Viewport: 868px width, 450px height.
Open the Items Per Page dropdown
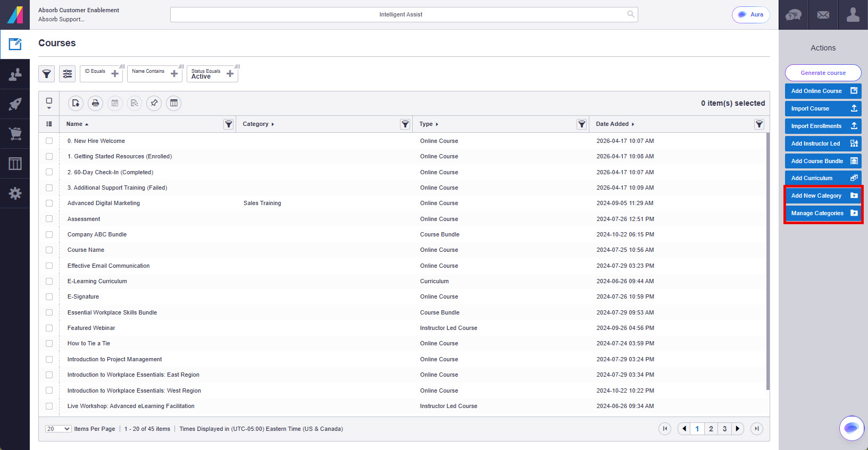[x=59, y=429]
